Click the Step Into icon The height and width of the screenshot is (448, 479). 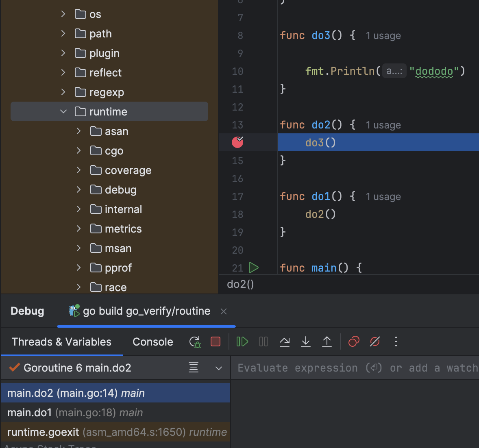click(x=305, y=341)
